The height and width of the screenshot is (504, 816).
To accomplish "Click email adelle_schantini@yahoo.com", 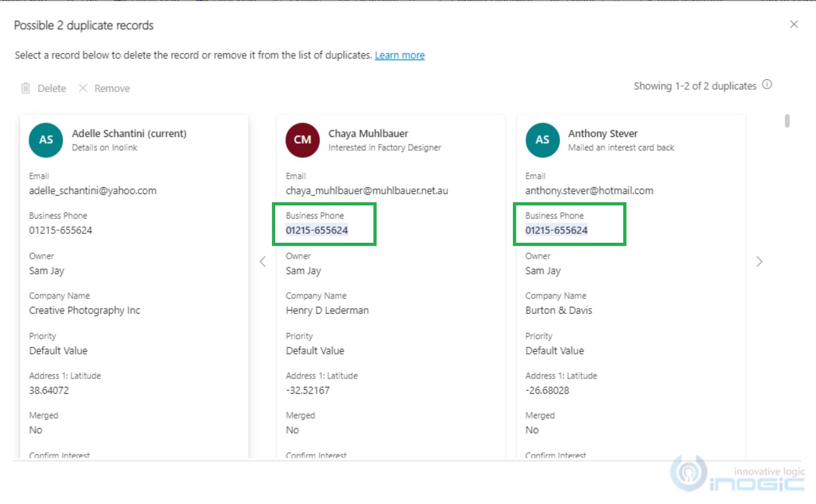I will coord(93,190).
